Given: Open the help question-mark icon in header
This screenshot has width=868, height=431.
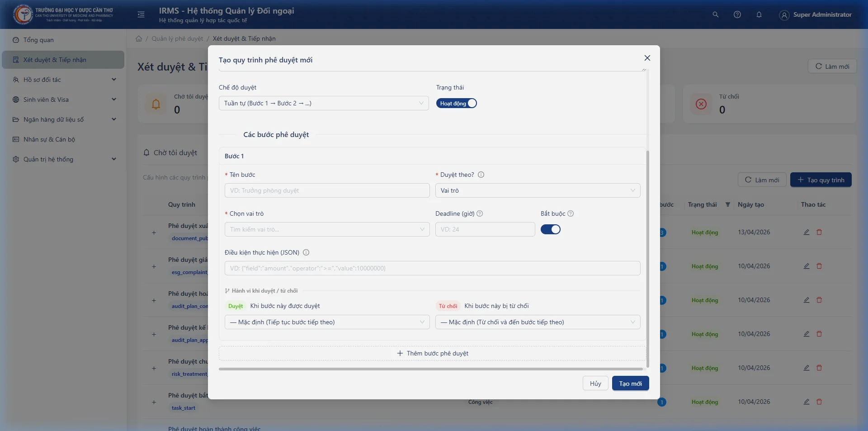Looking at the screenshot, I should [x=737, y=14].
